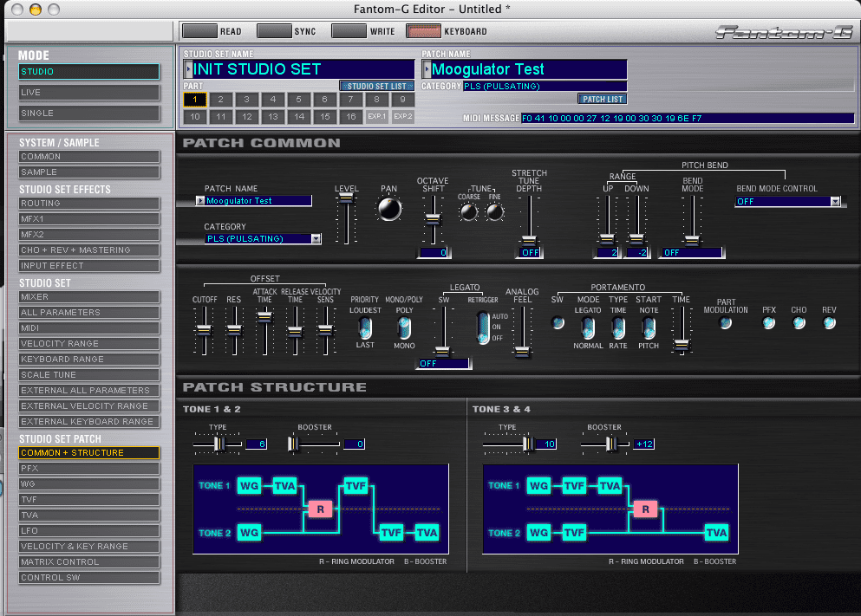
Task: Click the Tone 1 & 2 TYPE value 6
Action: pos(256,444)
